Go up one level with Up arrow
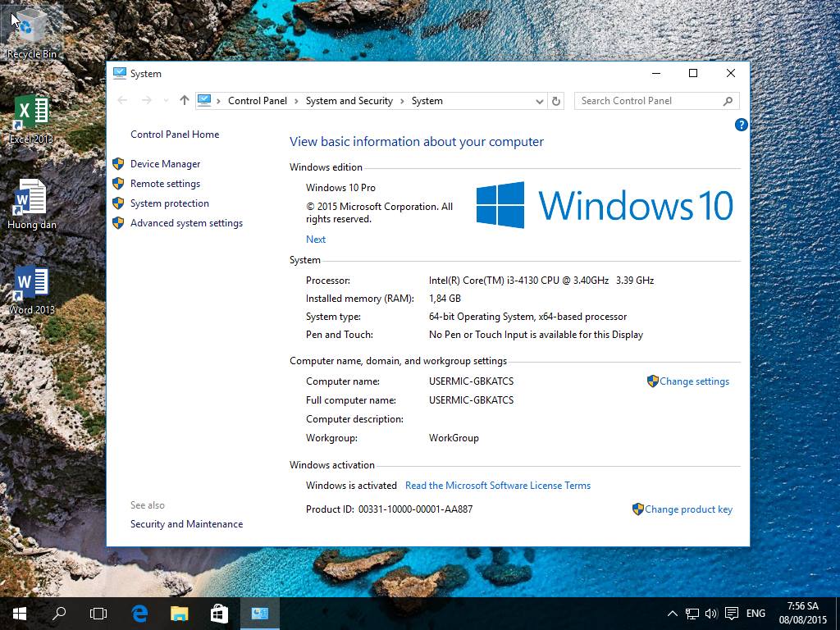 tap(185, 100)
